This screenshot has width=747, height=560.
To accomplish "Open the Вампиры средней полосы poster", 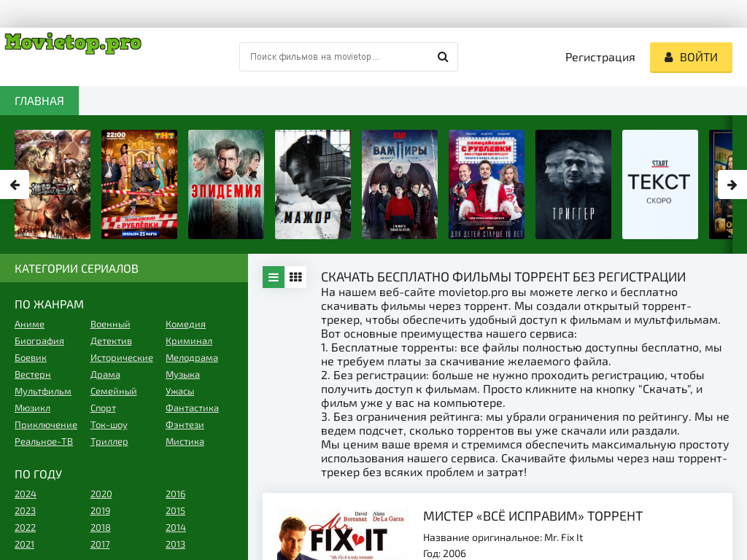I will [x=399, y=184].
